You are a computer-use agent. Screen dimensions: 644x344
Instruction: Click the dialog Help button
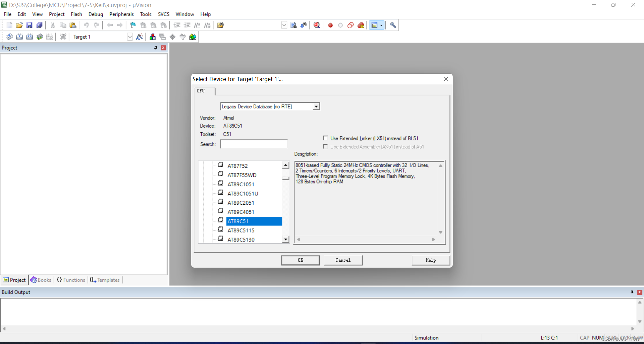431,260
